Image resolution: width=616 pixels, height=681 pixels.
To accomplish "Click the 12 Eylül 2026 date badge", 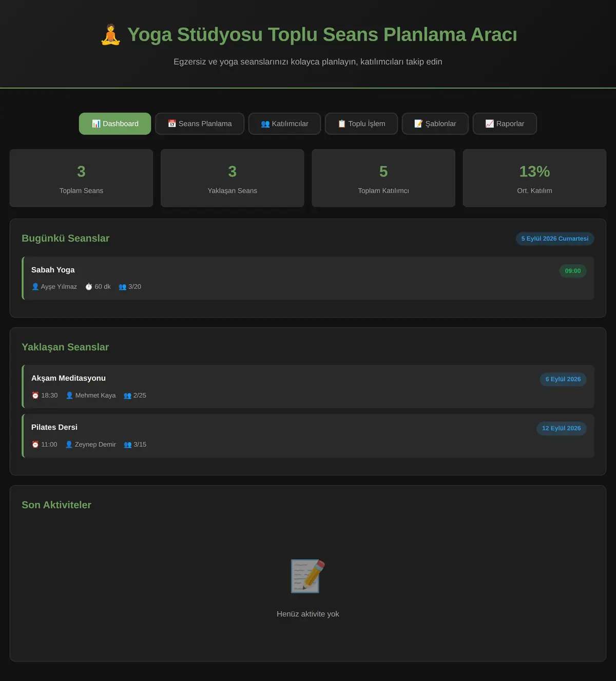I will pyautogui.click(x=562, y=429).
